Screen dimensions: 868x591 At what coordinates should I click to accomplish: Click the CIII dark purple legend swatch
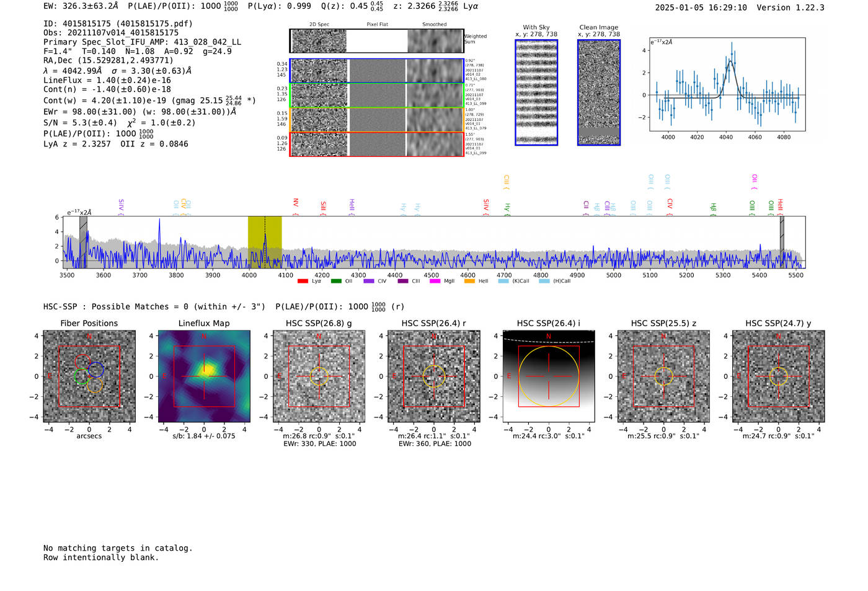click(x=403, y=282)
